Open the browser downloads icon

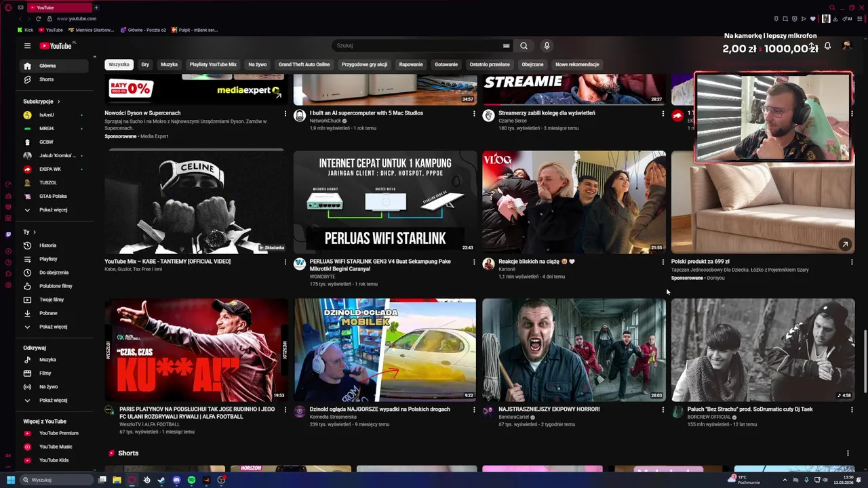coord(835,19)
